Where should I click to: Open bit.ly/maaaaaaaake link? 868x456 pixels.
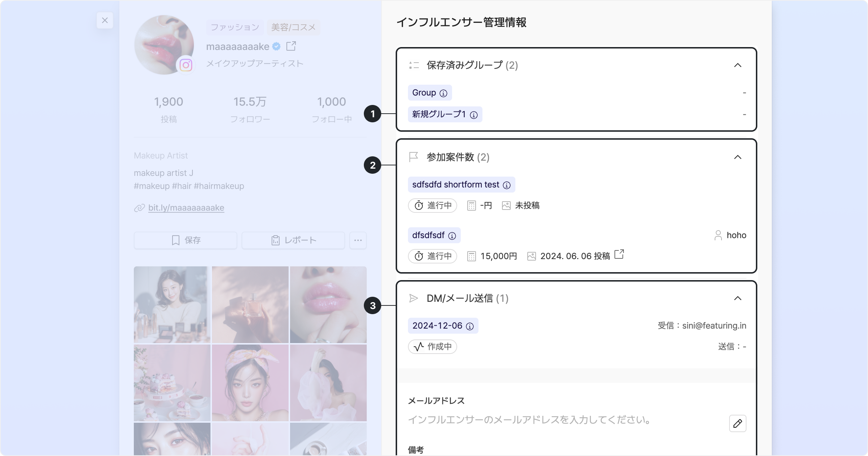186,208
